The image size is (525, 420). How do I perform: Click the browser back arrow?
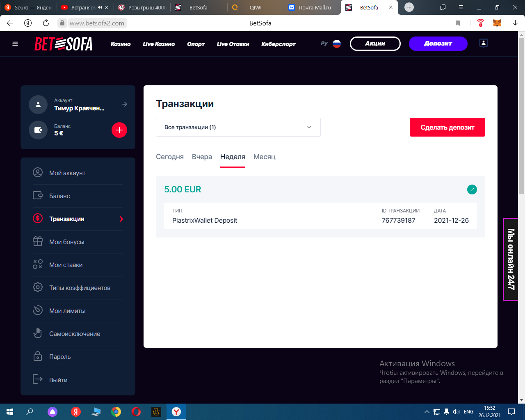tap(10, 23)
